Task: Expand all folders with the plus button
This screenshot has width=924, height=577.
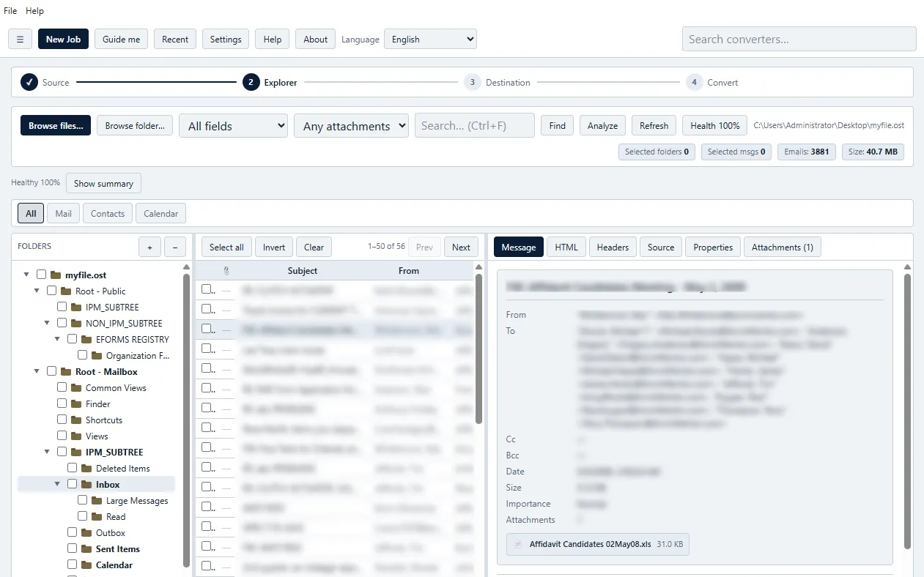Action: [149, 247]
